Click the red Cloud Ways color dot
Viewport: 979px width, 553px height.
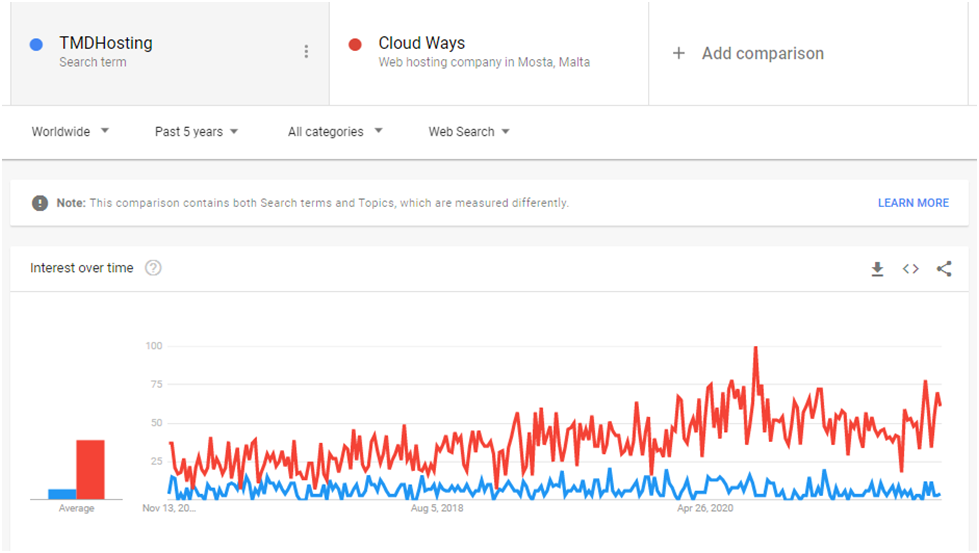click(x=355, y=44)
